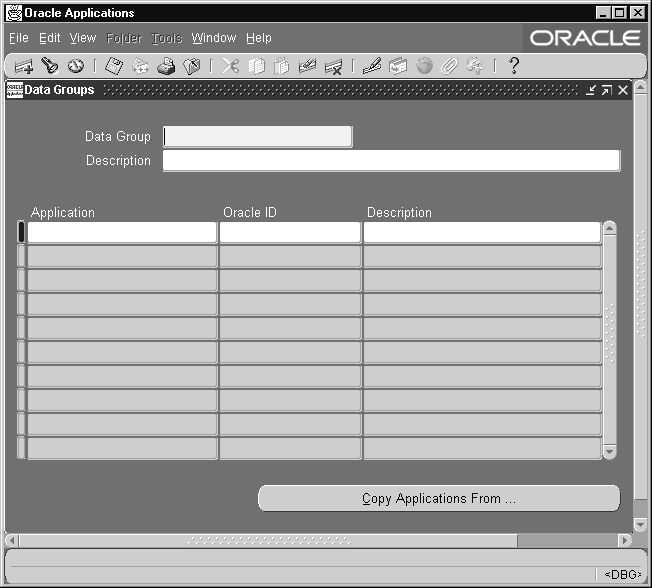
Task: Click the Find flashlight icon
Action: click(x=49, y=66)
